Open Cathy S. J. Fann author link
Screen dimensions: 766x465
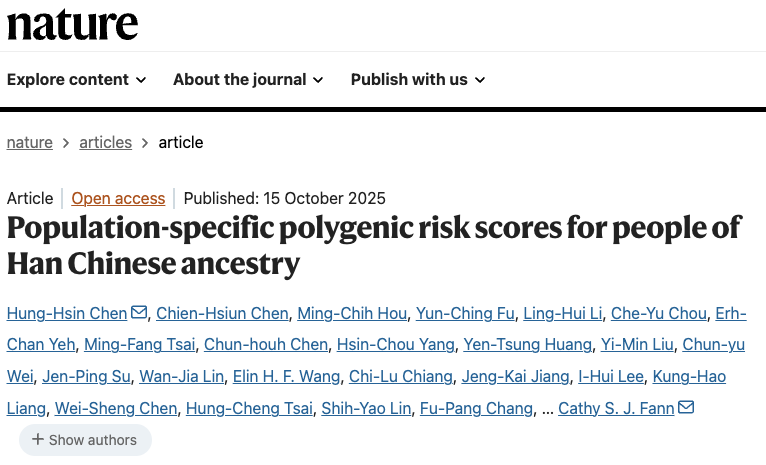point(616,408)
